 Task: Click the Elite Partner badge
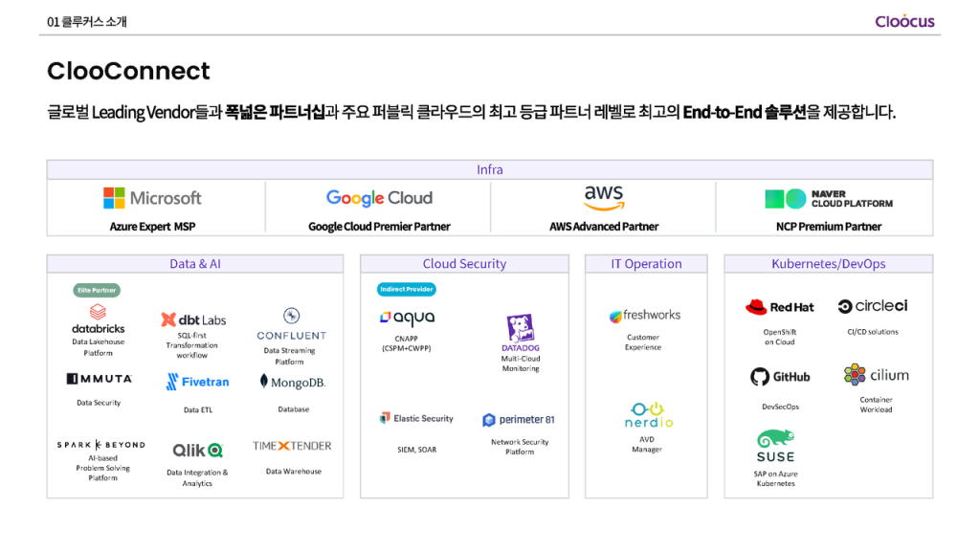coord(97,290)
